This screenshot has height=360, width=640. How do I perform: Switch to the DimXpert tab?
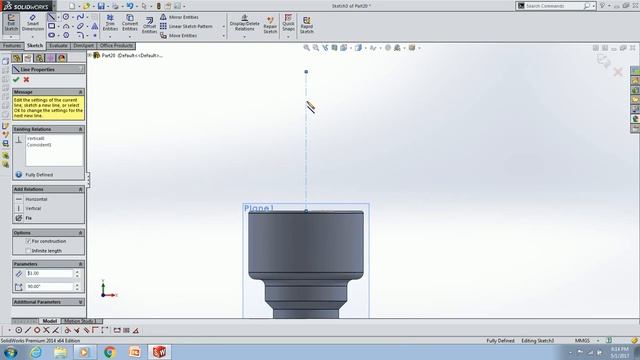click(84, 46)
